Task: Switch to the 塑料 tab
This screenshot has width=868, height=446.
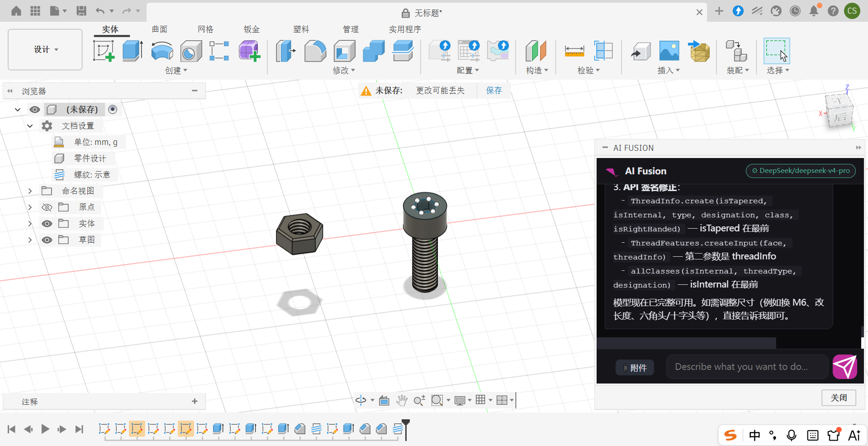Action: [x=301, y=29]
